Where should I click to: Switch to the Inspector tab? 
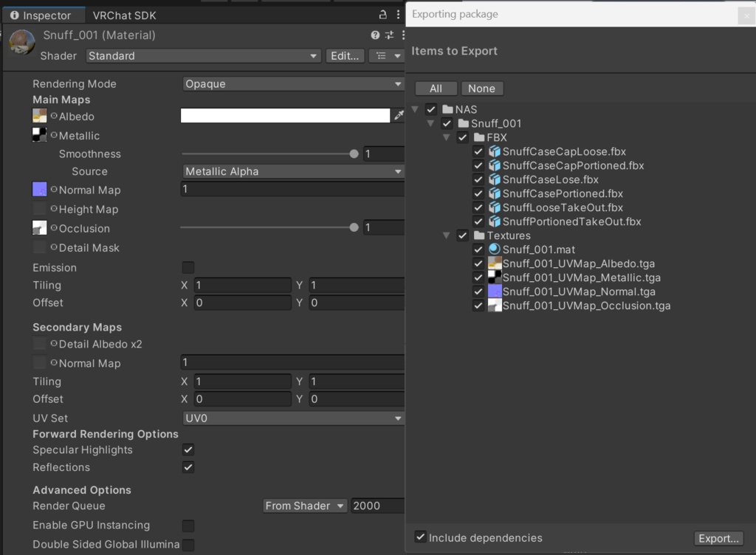[44, 15]
